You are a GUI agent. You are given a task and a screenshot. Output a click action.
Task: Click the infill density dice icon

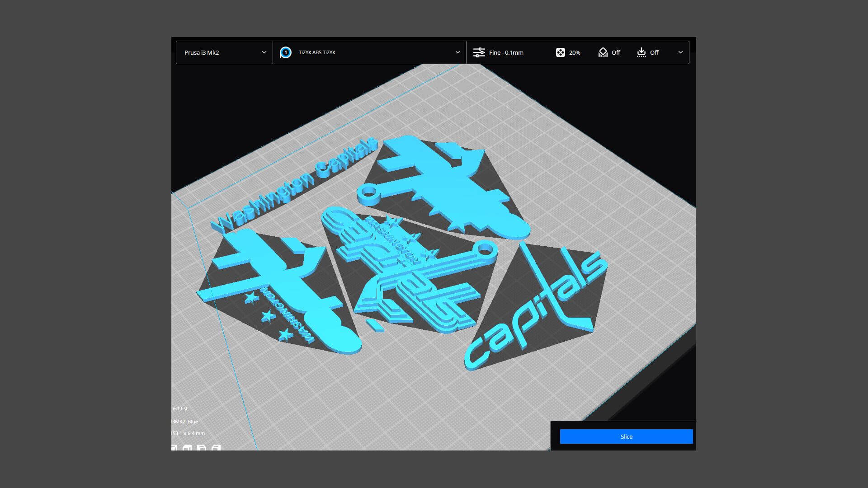[560, 52]
